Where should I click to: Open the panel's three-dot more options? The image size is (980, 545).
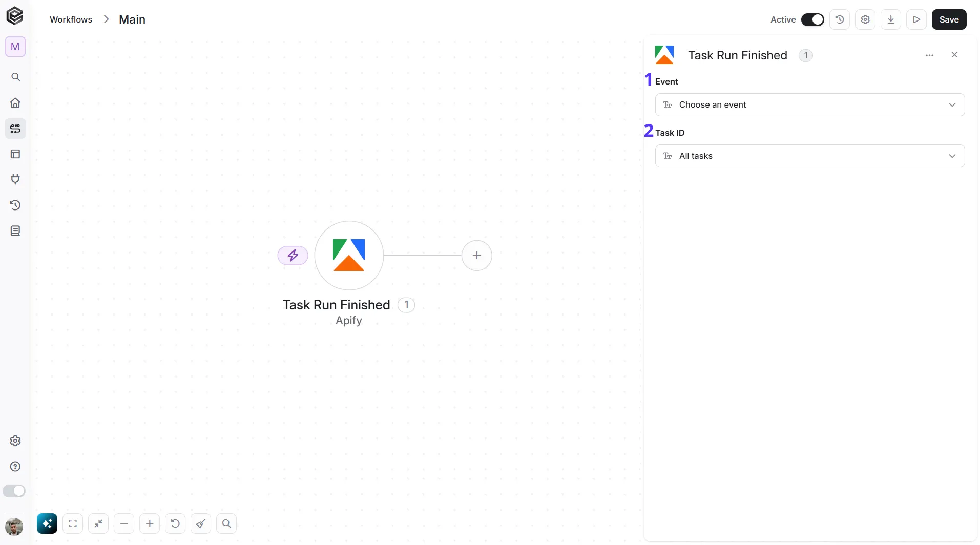[x=929, y=55]
